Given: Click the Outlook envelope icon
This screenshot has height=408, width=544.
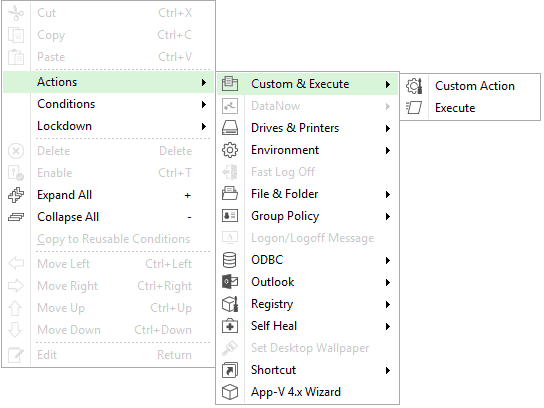Looking at the screenshot, I should [x=230, y=282].
